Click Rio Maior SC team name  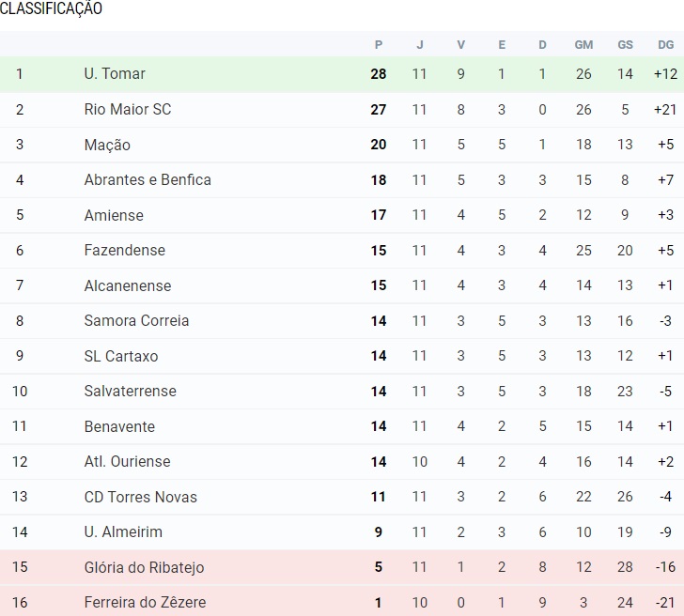[x=128, y=110]
